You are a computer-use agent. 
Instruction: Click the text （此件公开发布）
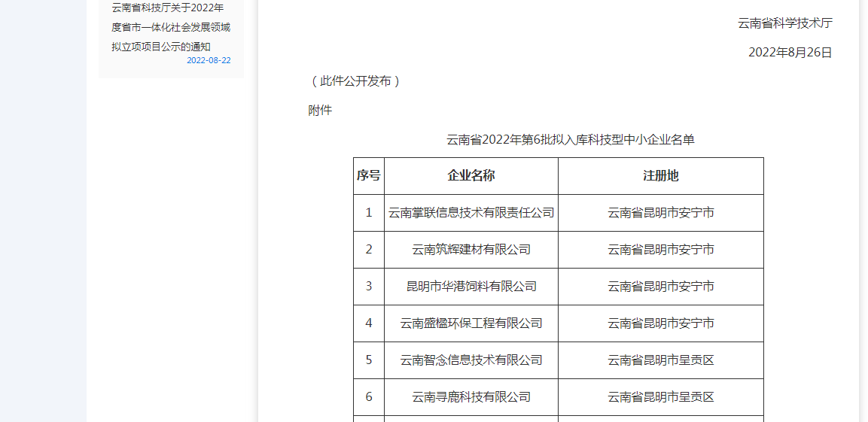355,81
